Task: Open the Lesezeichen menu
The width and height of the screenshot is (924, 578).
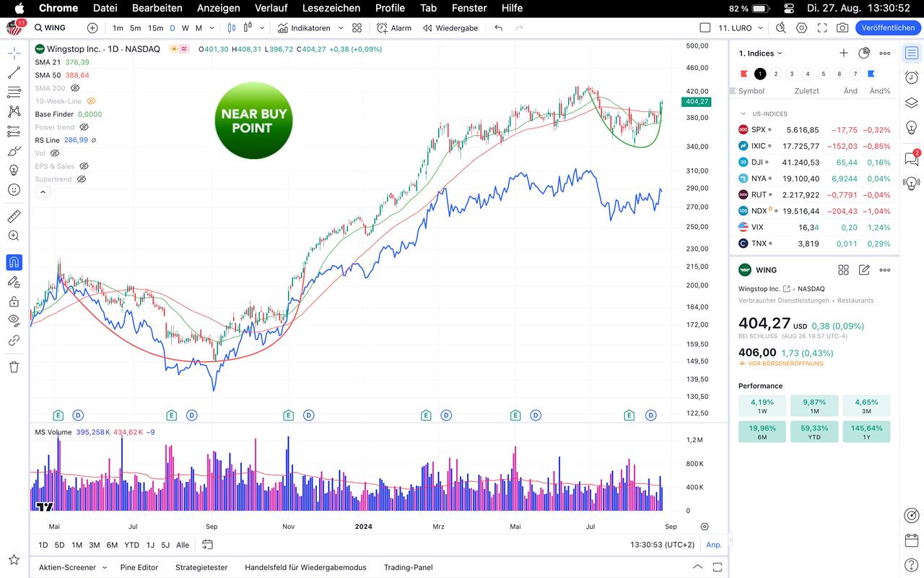Action: [x=331, y=8]
